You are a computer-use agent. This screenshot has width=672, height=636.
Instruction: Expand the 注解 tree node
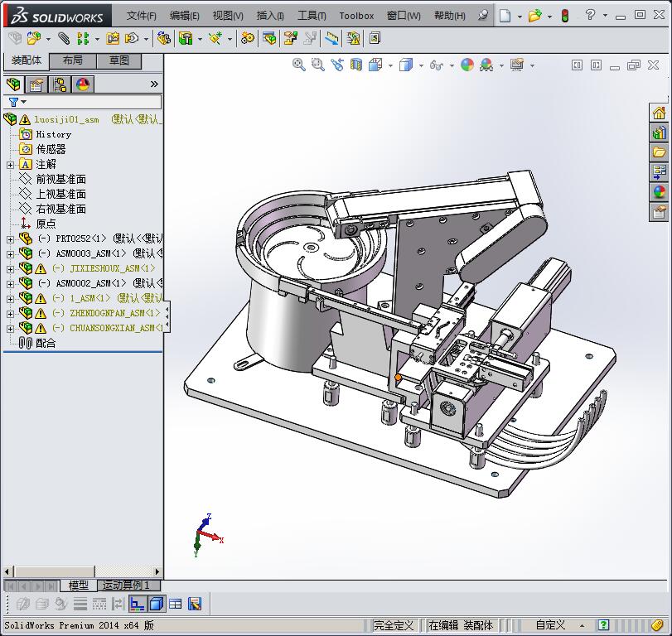click(10, 165)
